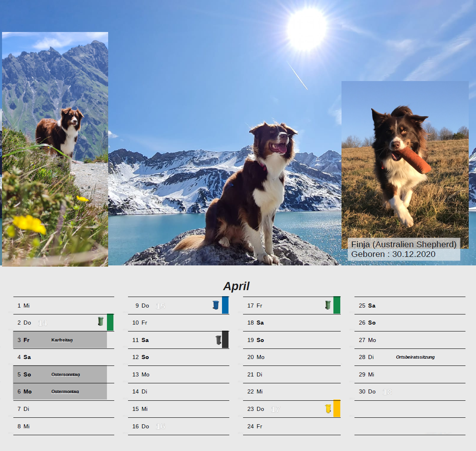Click the April month heading

pos(236,286)
